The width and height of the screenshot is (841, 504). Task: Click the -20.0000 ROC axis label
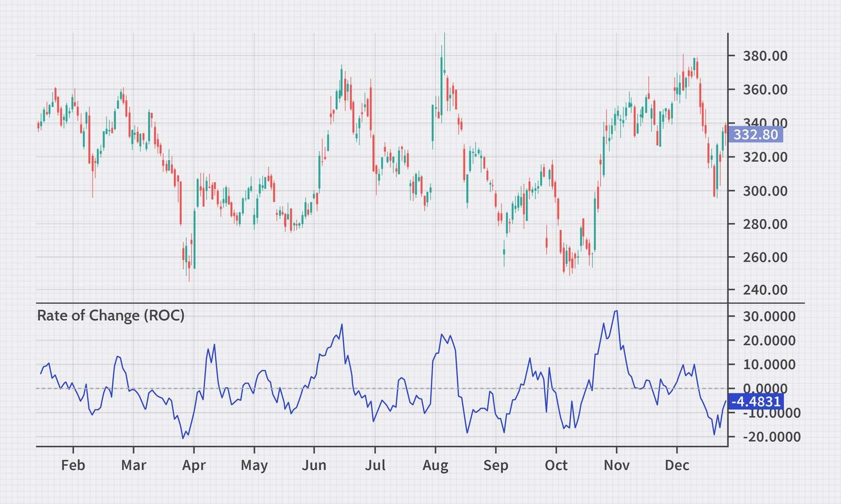(x=770, y=437)
